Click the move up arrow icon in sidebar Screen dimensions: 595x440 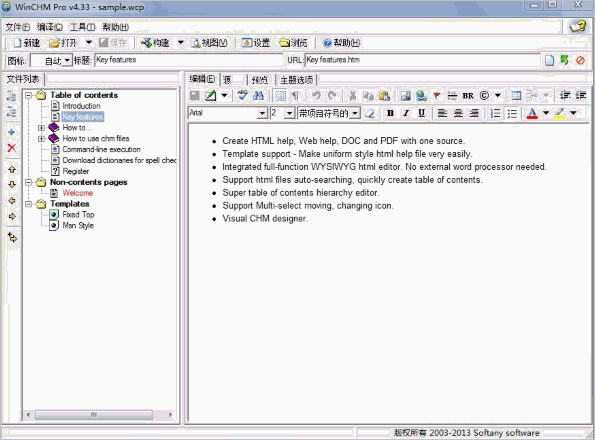[12, 169]
